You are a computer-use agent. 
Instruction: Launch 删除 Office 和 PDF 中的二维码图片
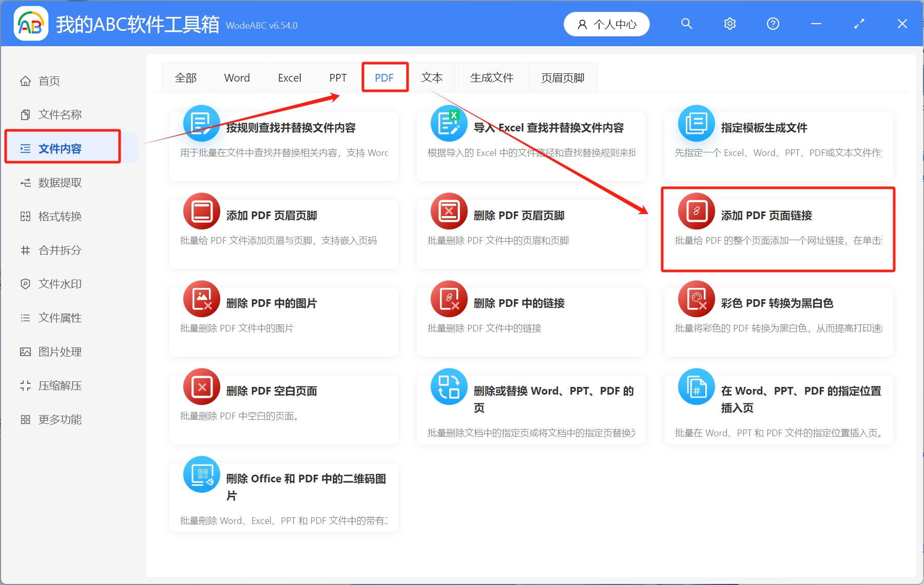tap(283, 495)
